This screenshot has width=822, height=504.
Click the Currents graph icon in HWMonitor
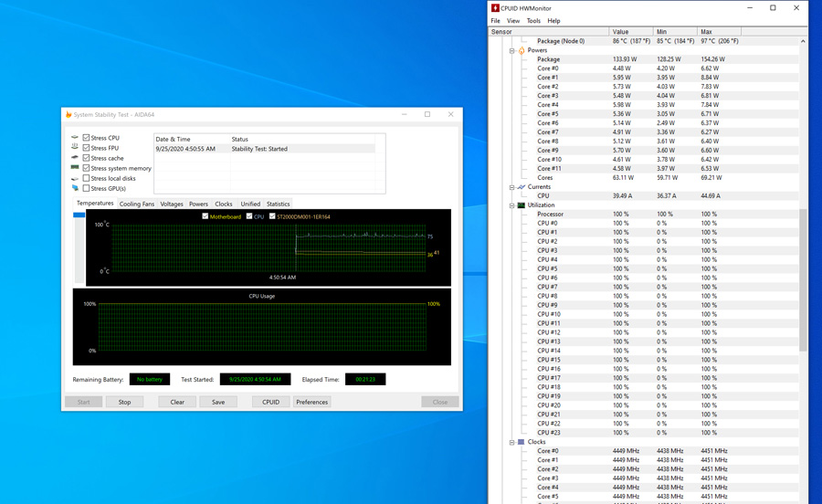click(522, 186)
